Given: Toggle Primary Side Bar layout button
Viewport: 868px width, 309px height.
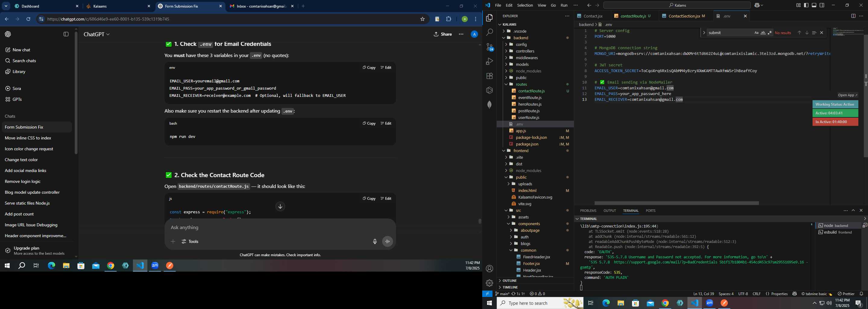Looking at the screenshot, I should [806, 5].
